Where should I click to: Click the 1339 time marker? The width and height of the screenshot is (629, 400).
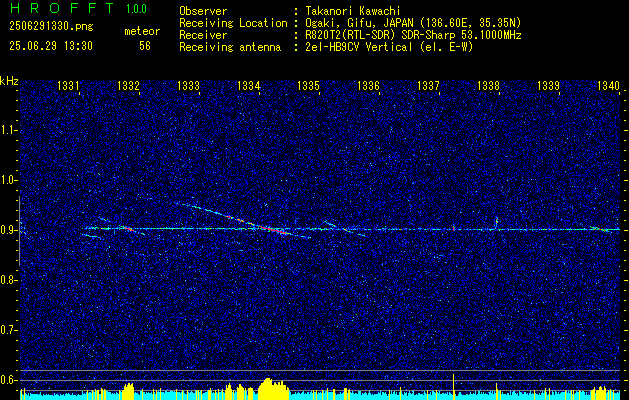548,85
